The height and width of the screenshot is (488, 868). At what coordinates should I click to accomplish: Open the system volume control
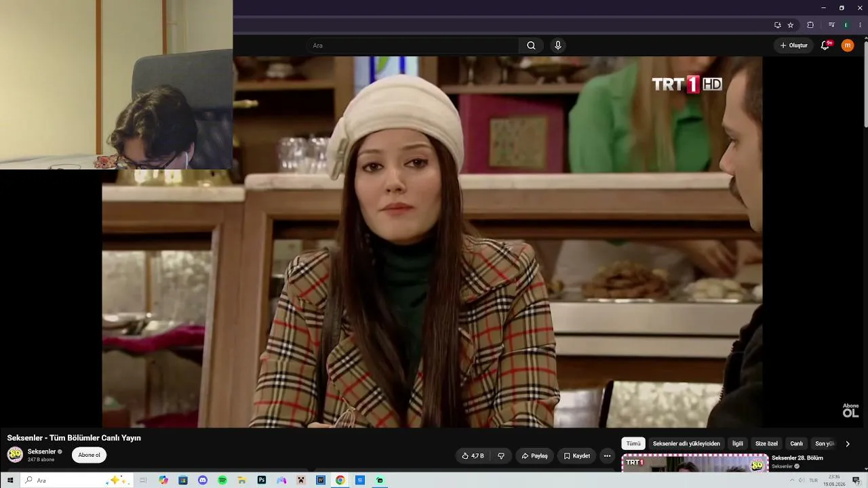(x=801, y=481)
